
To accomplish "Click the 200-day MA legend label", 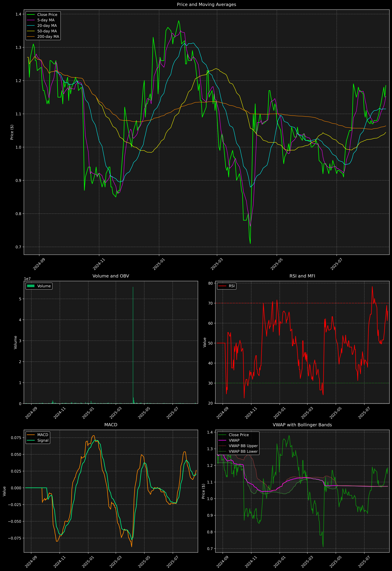I will tap(48, 37).
